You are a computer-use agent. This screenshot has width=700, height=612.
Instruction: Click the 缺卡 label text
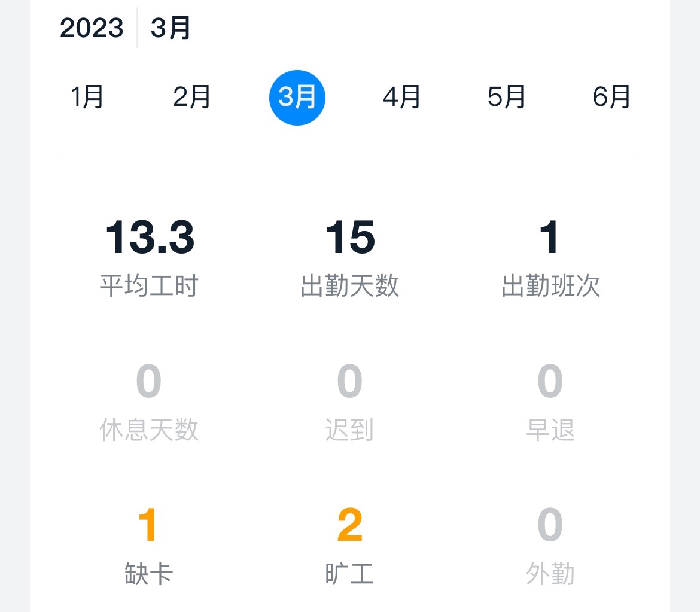coord(149,574)
